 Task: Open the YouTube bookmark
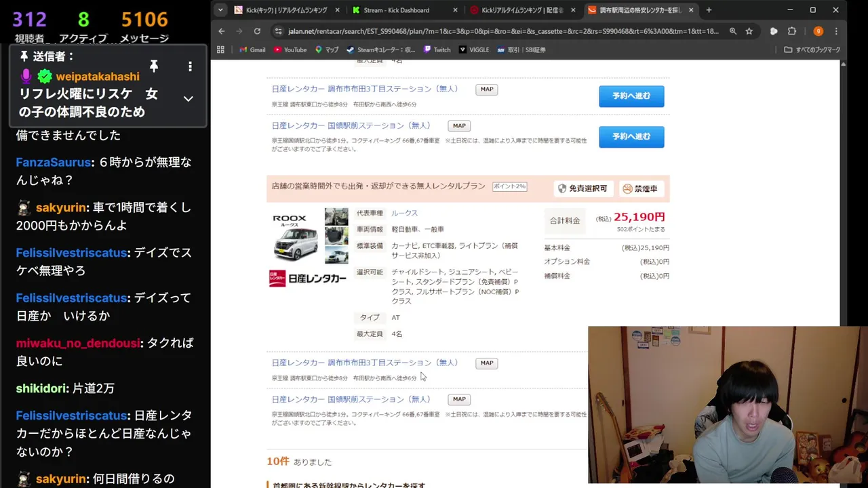point(290,49)
